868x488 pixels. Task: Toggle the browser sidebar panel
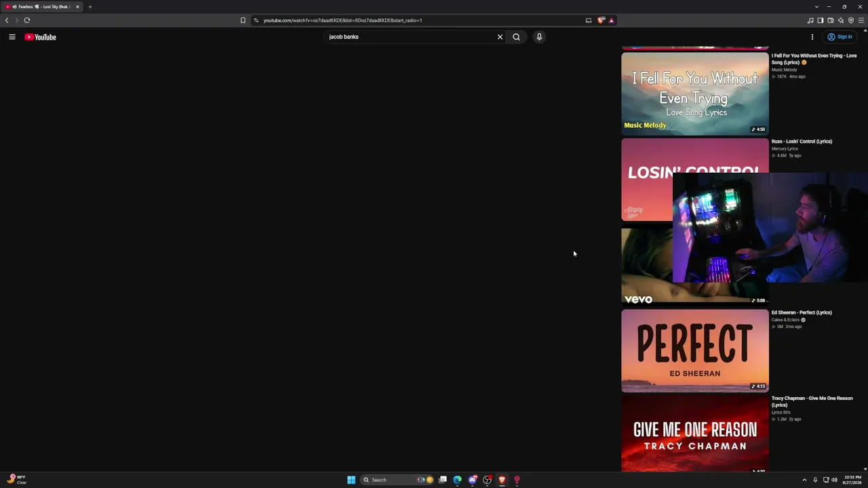coord(821,20)
